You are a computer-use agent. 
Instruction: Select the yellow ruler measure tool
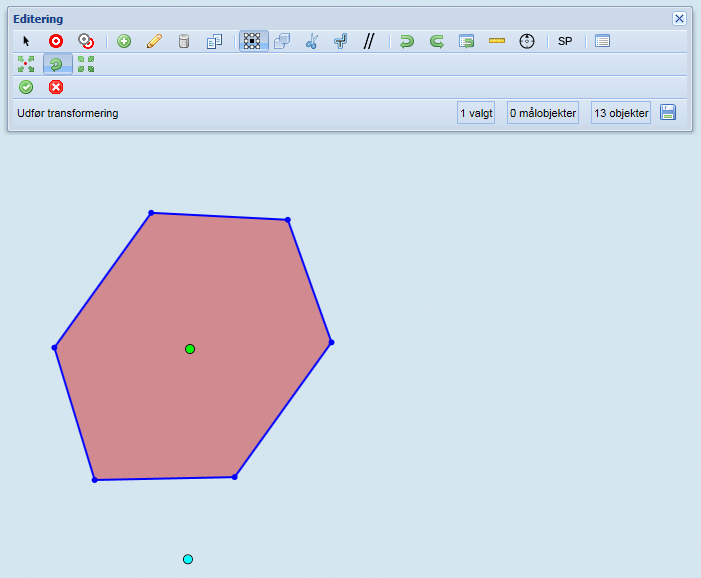(x=497, y=41)
